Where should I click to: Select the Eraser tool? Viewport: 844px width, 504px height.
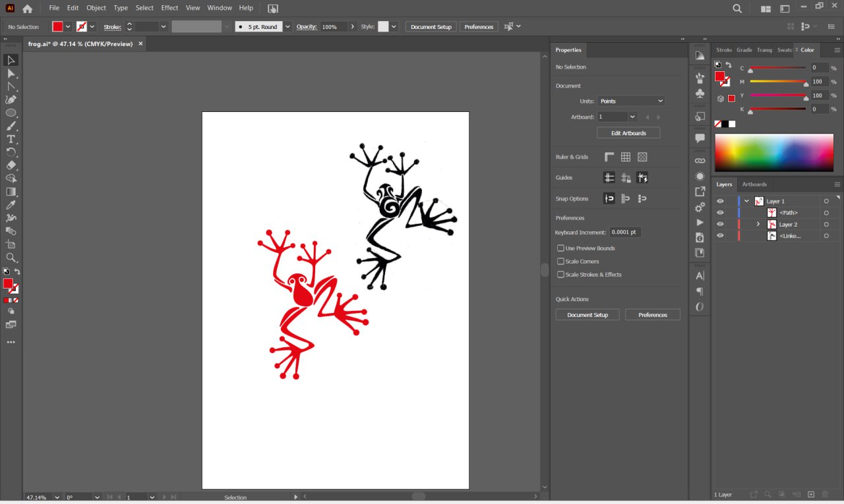point(11,165)
